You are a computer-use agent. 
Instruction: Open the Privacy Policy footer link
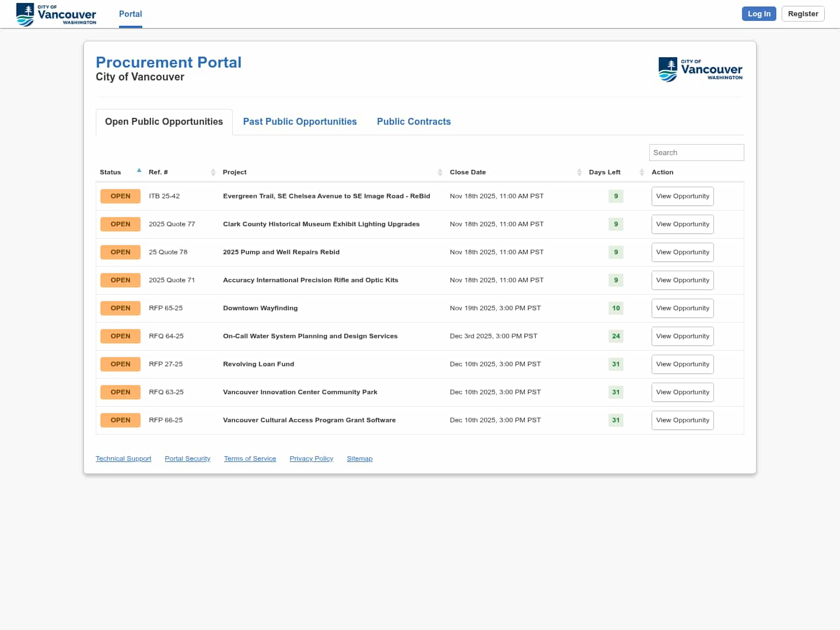click(311, 459)
